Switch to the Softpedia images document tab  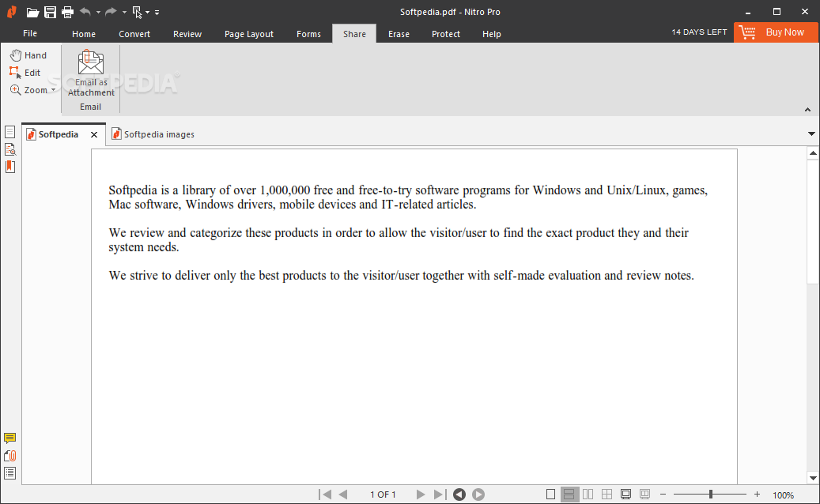tap(153, 134)
